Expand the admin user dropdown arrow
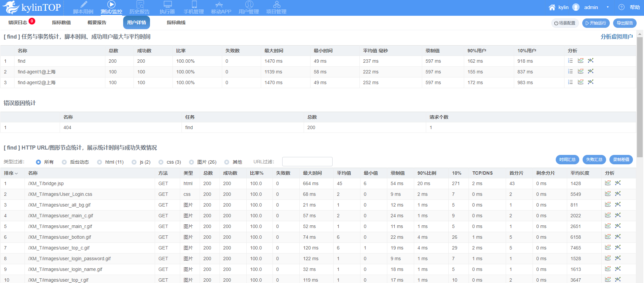This screenshot has width=644, height=283. 607,7
